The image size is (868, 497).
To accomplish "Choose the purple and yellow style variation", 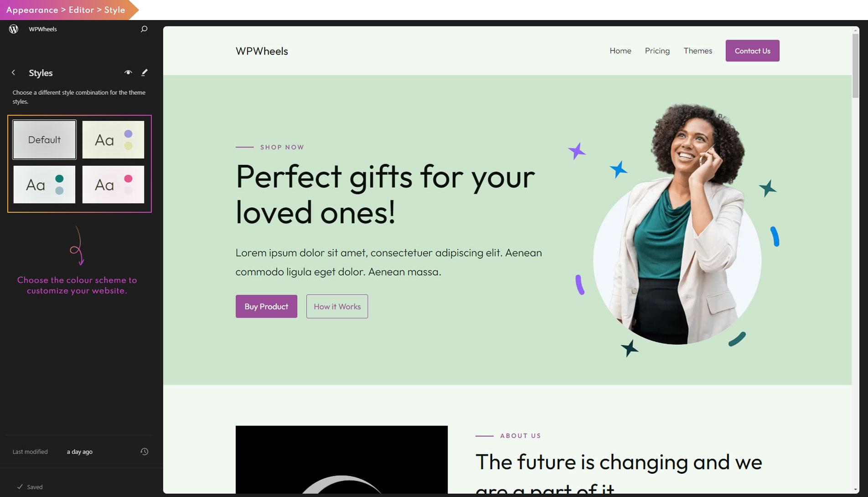I will [113, 140].
